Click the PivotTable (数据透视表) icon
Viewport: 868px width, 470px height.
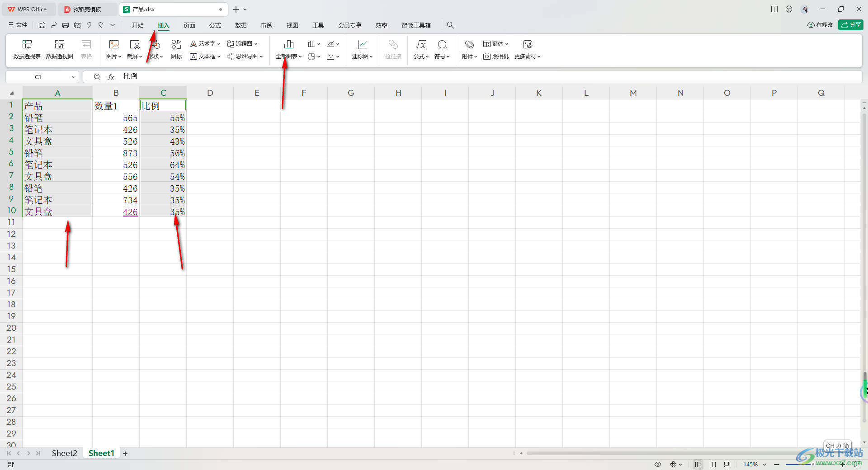tap(27, 44)
